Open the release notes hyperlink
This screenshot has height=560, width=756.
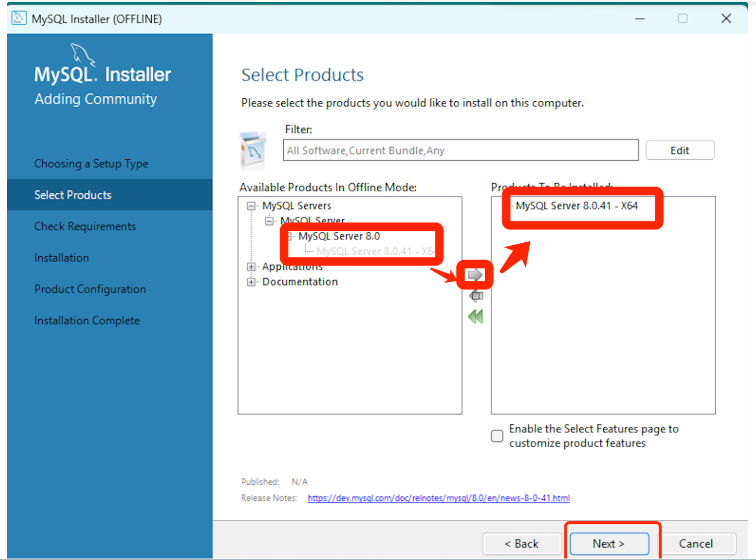(x=439, y=498)
